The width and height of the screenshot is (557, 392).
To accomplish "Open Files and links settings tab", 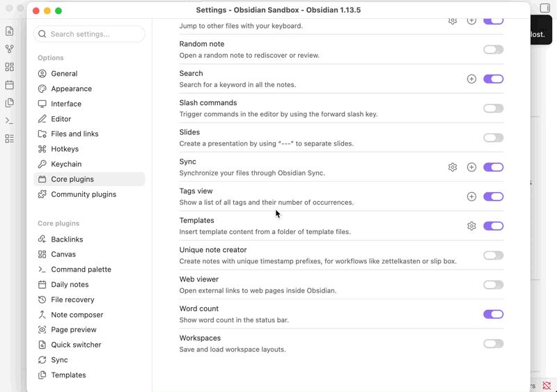I will 89,134.
